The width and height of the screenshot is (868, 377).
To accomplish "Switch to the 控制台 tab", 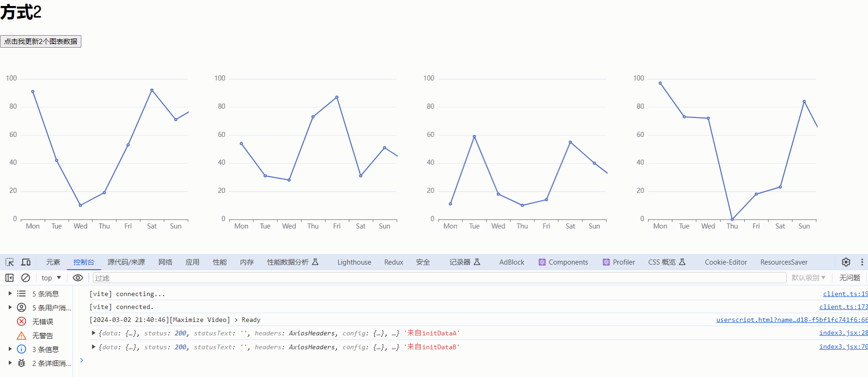I will pos(84,262).
